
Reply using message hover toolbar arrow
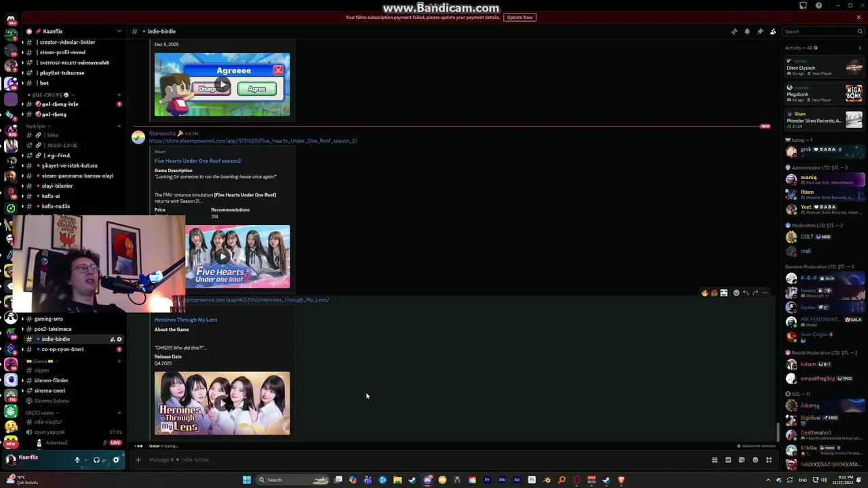746,293
